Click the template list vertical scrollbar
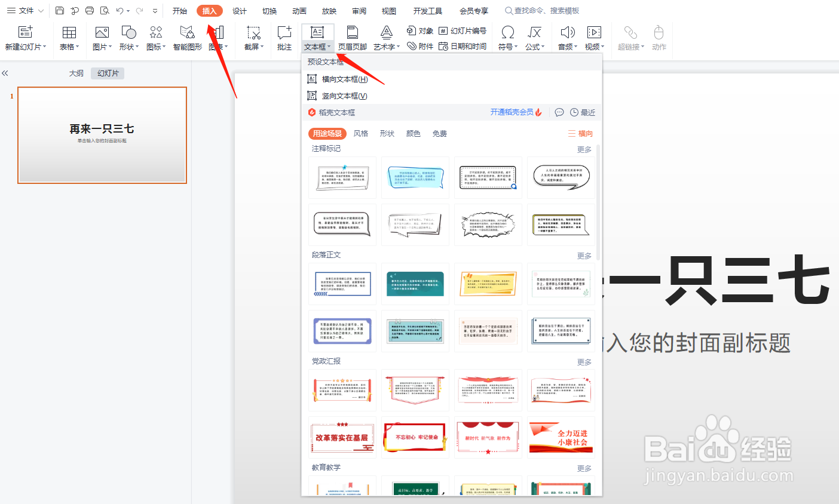The image size is (839, 504). pyautogui.click(x=598, y=203)
